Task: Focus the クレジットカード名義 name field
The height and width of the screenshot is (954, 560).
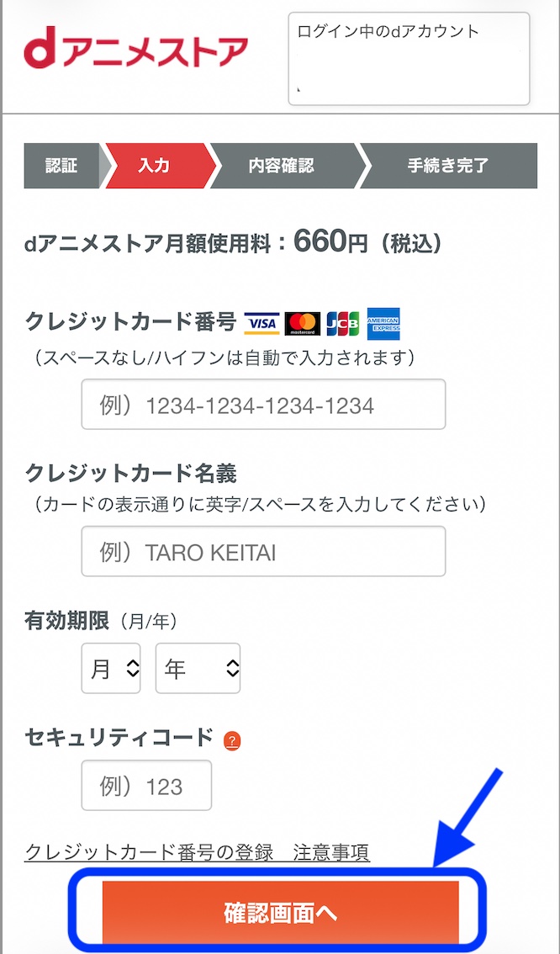Action: 263,551
